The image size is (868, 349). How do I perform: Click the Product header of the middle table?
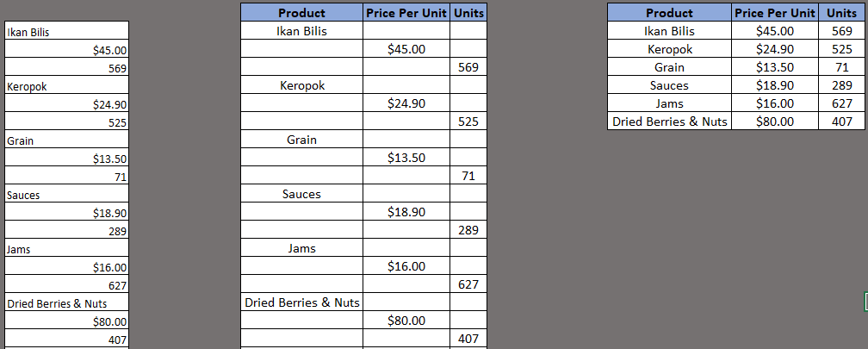tap(301, 12)
